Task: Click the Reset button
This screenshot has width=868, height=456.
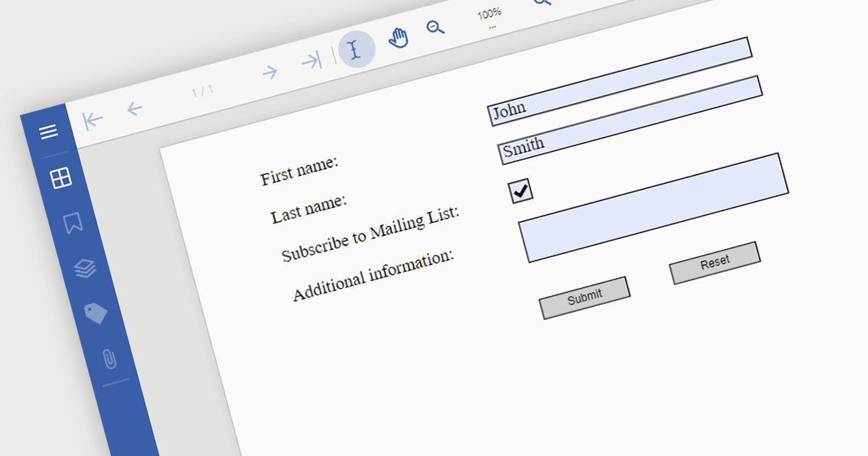Action: click(715, 263)
